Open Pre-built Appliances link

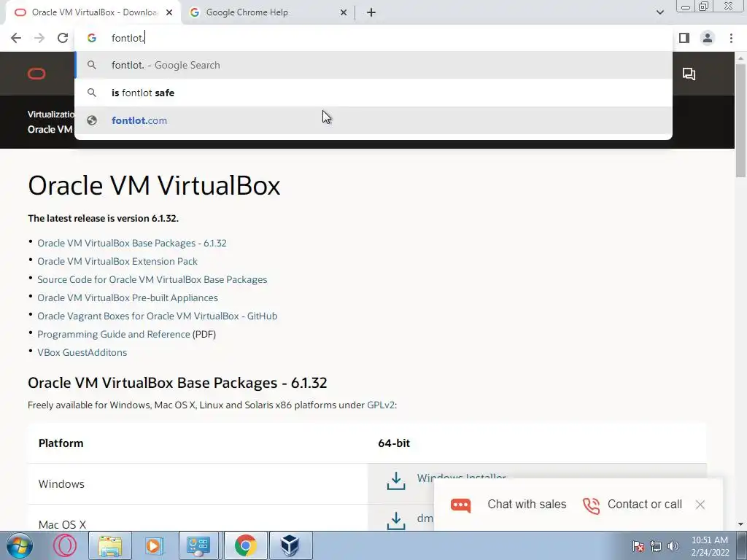[x=128, y=297]
